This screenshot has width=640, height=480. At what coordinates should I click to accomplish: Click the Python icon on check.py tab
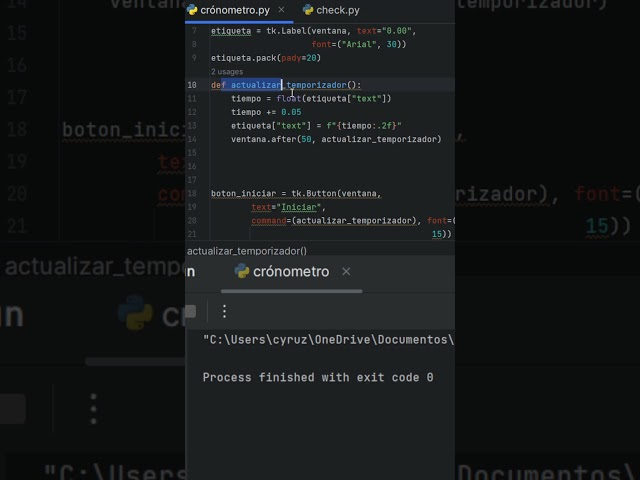(308, 10)
